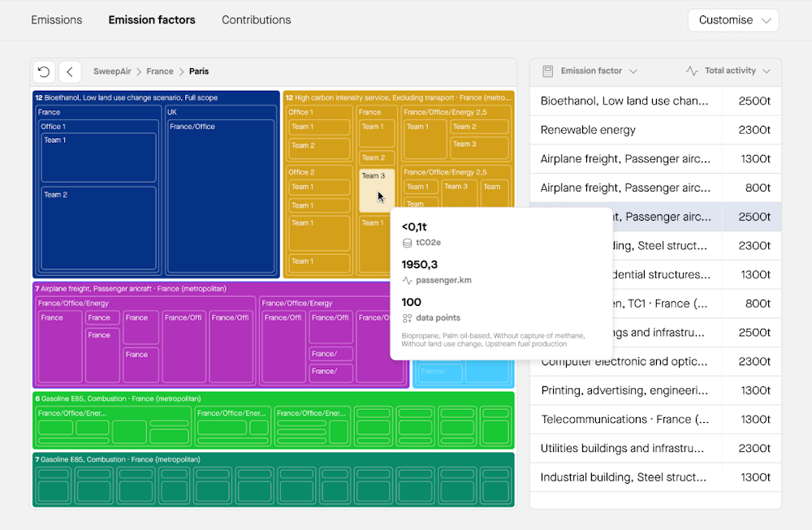Select the Telecommunications · France table row
The width and height of the screenshot is (812, 530).
click(x=625, y=420)
